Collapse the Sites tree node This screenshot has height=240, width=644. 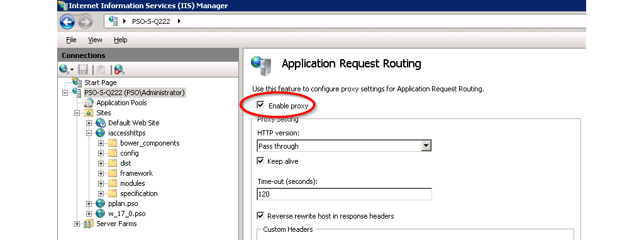77,113
